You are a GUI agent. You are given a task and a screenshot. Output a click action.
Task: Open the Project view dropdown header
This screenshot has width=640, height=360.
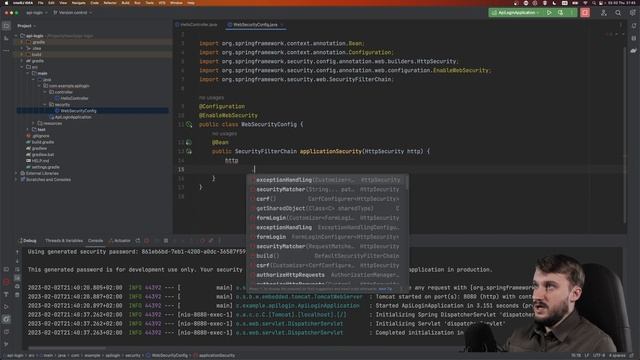click(27, 26)
